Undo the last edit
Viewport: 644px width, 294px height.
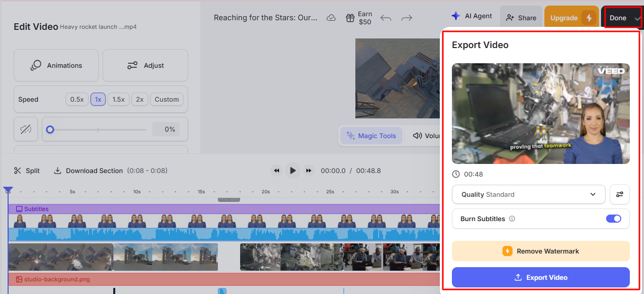tap(386, 17)
